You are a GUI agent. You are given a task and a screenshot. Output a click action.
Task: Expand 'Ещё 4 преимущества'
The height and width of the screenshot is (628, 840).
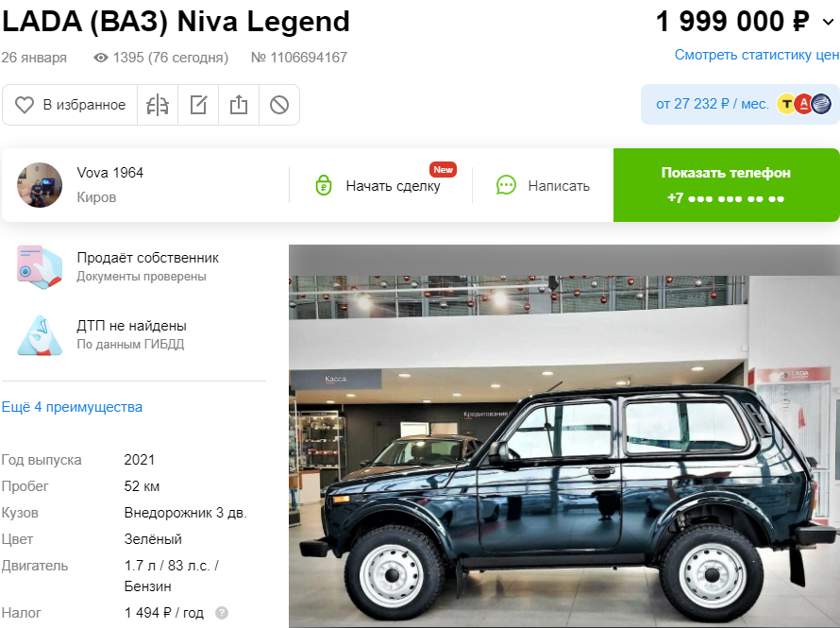tap(72, 407)
